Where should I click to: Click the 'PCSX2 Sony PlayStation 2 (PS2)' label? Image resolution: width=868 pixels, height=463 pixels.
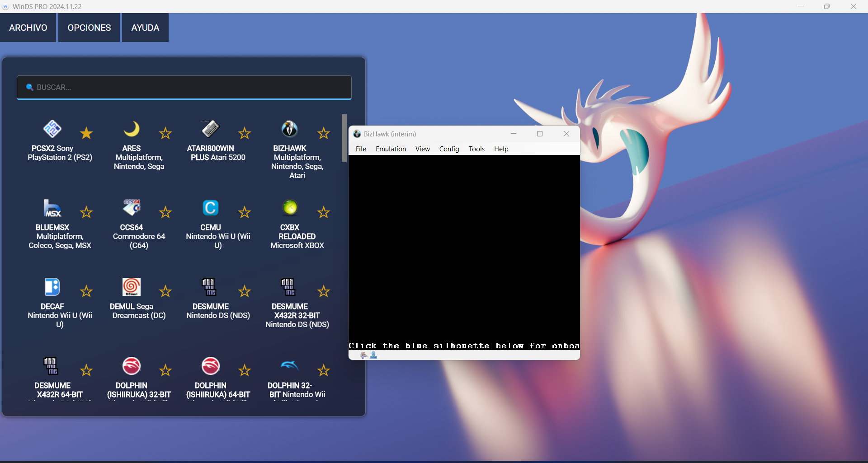[60, 153]
